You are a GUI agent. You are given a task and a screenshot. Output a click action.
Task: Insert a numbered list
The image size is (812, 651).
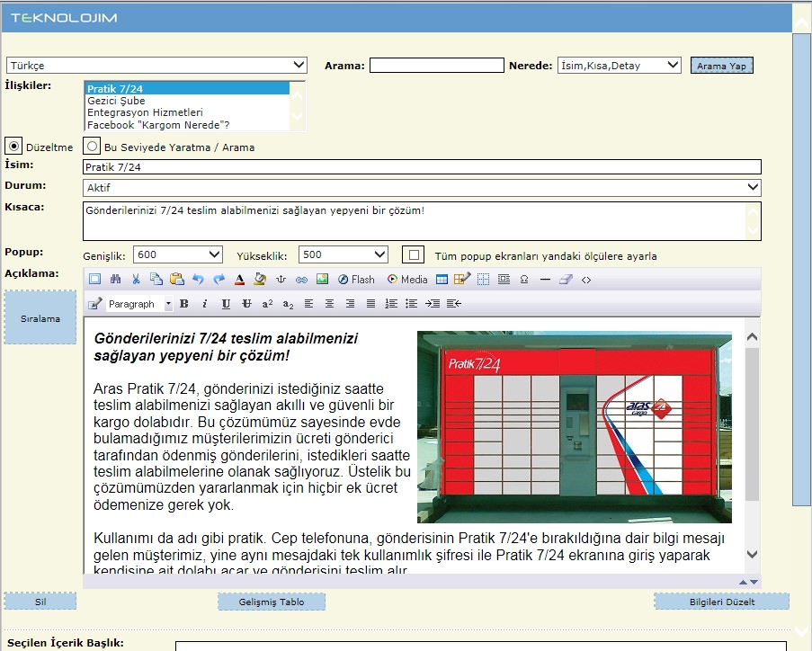tap(391, 304)
